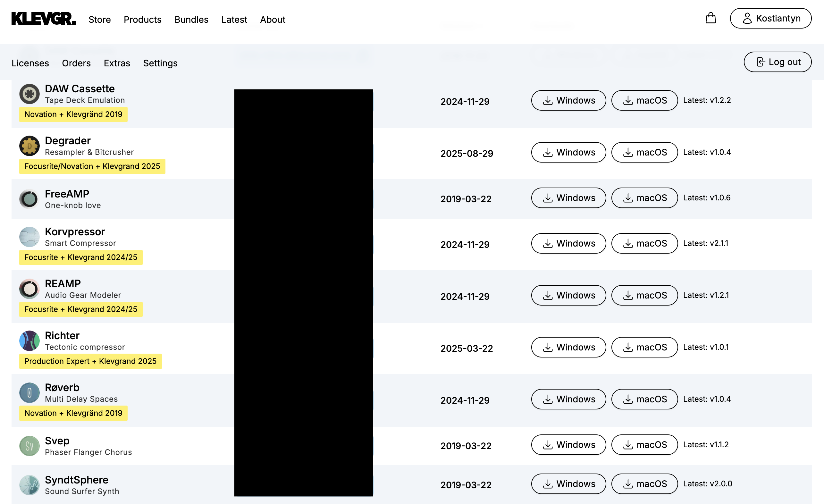
Task: Download Richter for macOS
Action: (644, 347)
